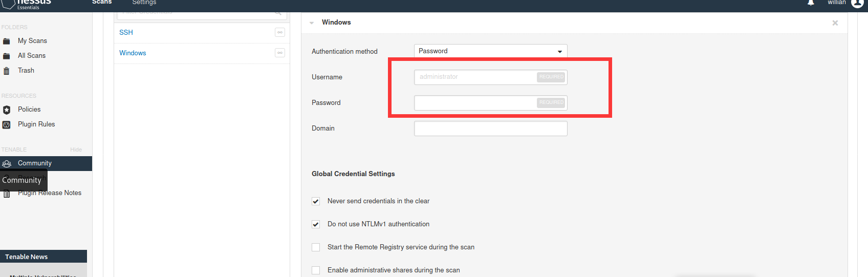868x277 pixels.
Task: Click the infinity icon beside SSH
Action: click(280, 32)
